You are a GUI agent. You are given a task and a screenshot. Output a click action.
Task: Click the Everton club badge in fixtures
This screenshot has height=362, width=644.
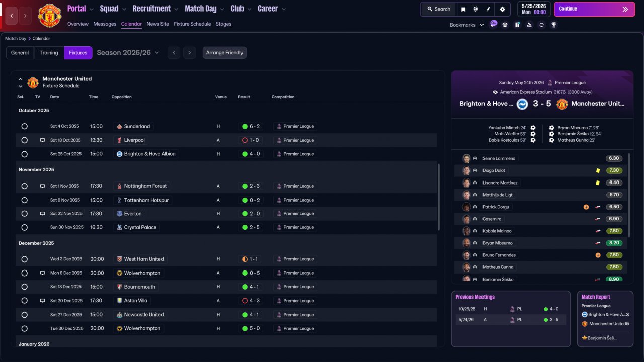click(x=119, y=214)
